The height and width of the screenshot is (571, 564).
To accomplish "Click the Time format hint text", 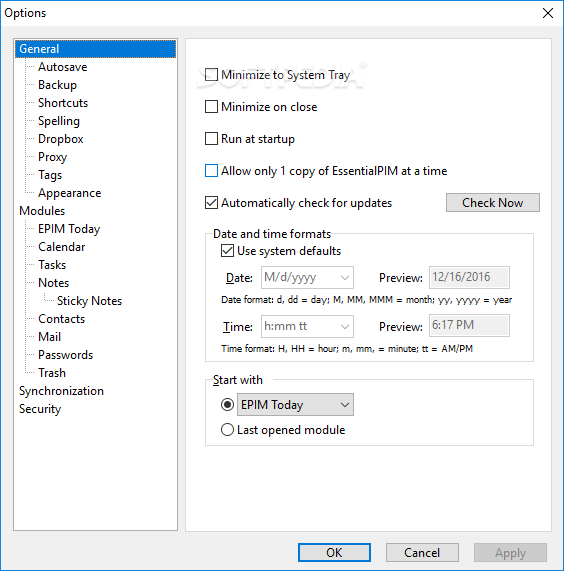I will pyautogui.click(x=347, y=349).
